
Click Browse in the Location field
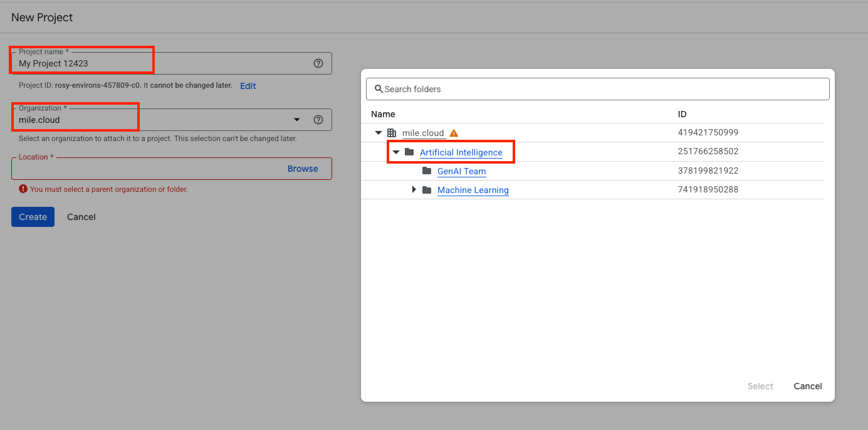[303, 169]
